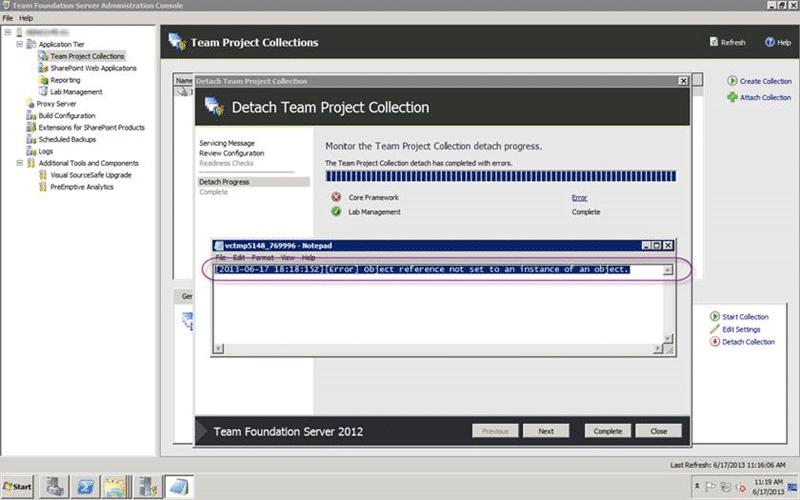The height and width of the screenshot is (500, 800).
Task: Select Review Configuration wizard step
Action: point(232,153)
